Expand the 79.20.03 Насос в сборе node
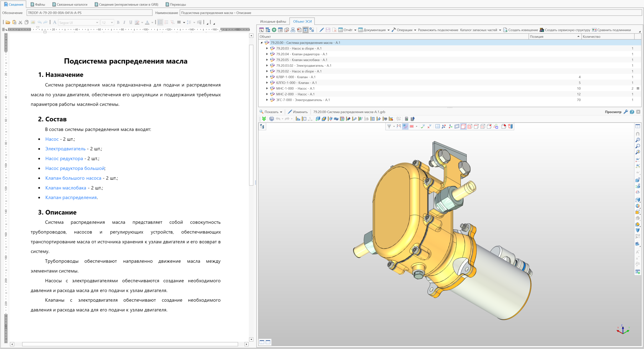Image resolution: width=644 pixels, height=349 pixels. (267, 48)
